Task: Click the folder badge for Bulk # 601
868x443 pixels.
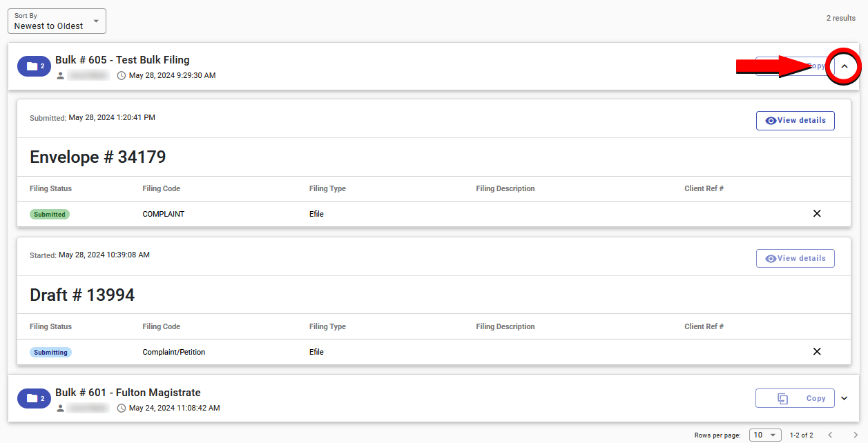Action: point(35,398)
